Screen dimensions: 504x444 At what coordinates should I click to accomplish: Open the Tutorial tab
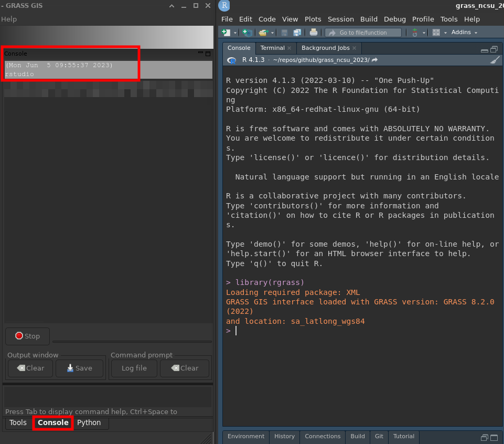point(404,436)
